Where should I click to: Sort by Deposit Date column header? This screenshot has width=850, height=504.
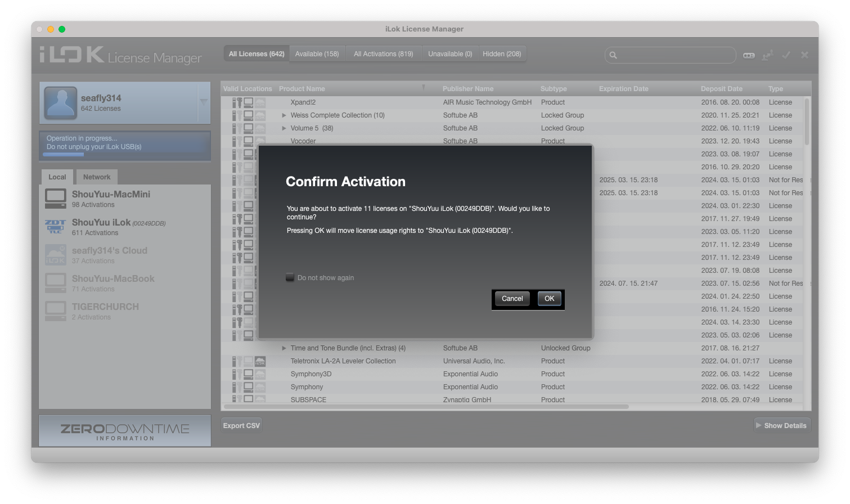(x=722, y=89)
